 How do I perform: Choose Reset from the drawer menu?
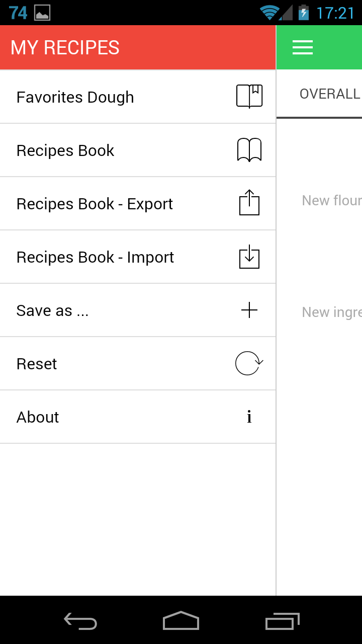37,364
